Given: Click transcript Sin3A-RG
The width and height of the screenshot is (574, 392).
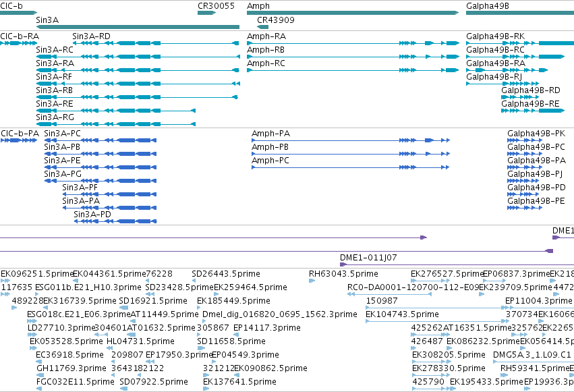Looking at the screenshot, I should click(x=116, y=124).
